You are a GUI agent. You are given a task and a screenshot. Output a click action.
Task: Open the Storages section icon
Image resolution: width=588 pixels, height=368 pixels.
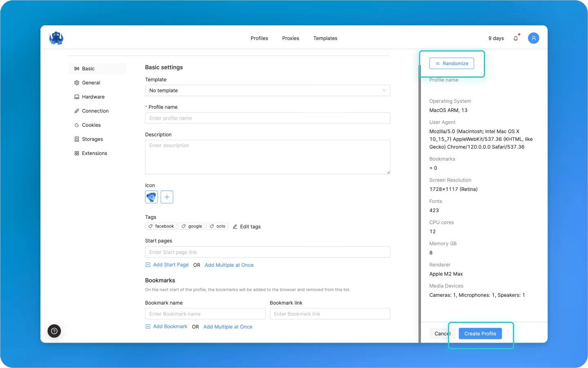(x=77, y=139)
